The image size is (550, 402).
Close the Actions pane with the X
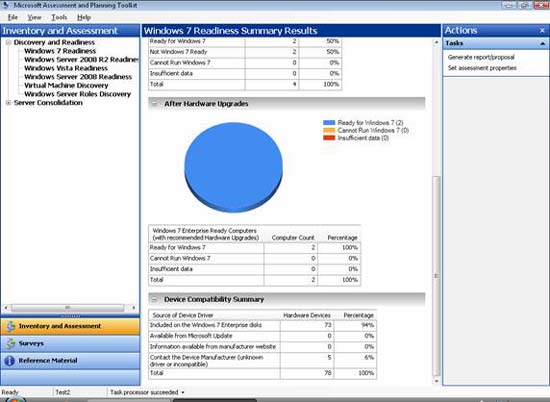click(x=542, y=31)
